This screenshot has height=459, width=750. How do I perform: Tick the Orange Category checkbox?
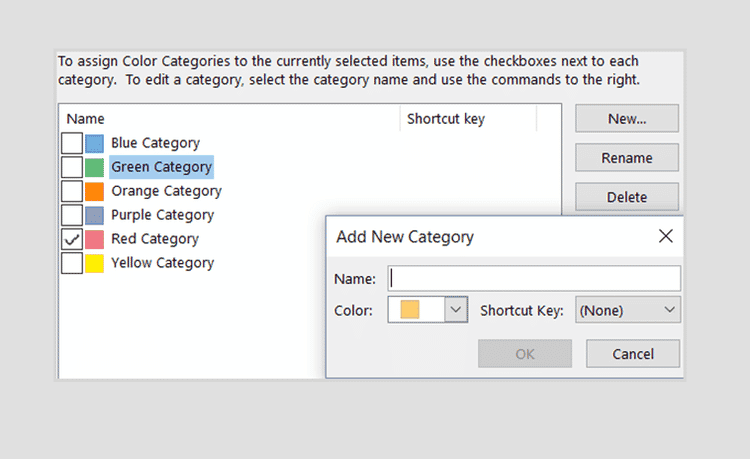pyautogui.click(x=72, y=191)
